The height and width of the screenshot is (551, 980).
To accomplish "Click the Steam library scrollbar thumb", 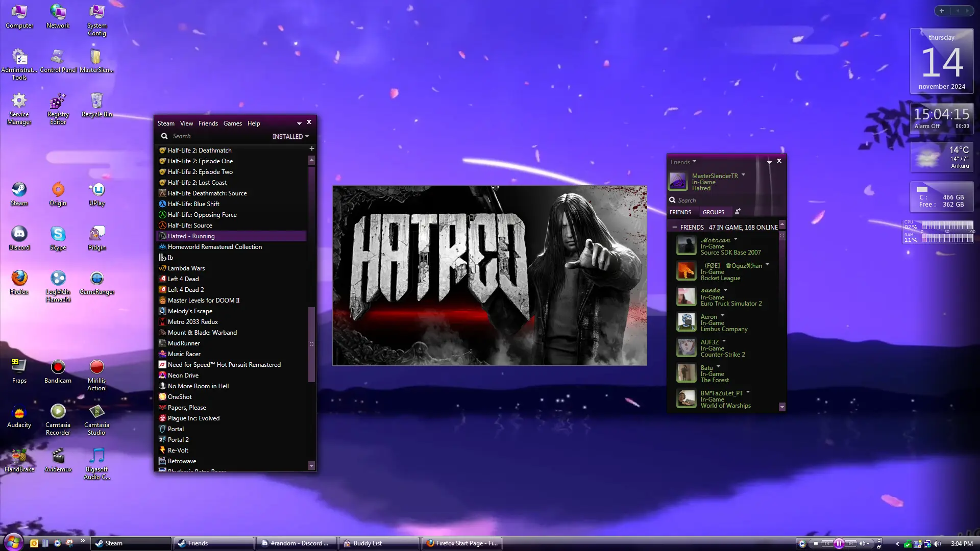I will (311, 343).
